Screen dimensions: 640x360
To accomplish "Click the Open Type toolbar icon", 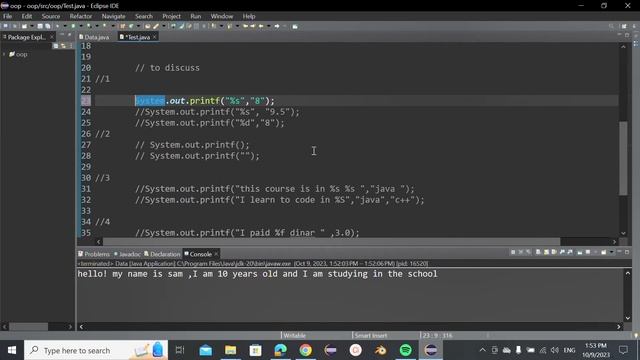I will pos(147,26).
